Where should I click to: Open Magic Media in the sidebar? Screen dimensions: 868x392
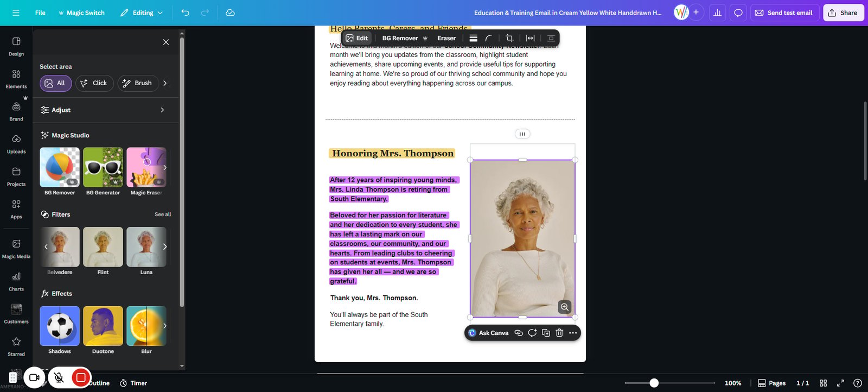(x=16, y=249)
